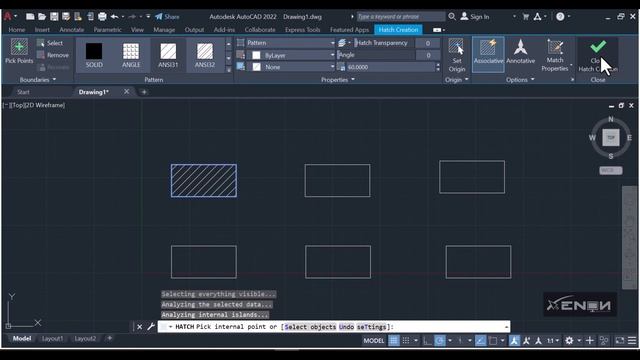Screen dimensions: 640x360
Task: Switch to the Annotate ribbon tab
Action: tap(71, 30)
